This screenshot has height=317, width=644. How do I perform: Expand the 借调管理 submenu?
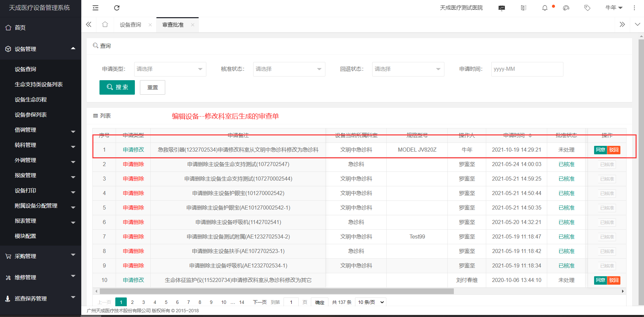pyautogui.click(x=40, y=130)
